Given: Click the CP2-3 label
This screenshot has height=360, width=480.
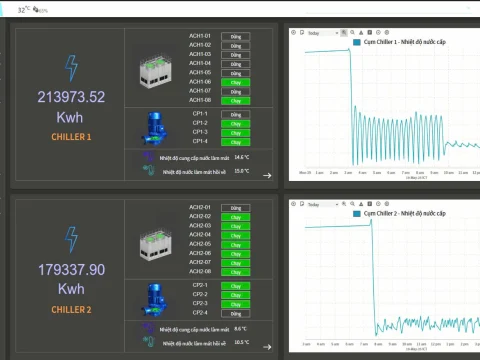Looking at the screenshot, I should point(200,303).
